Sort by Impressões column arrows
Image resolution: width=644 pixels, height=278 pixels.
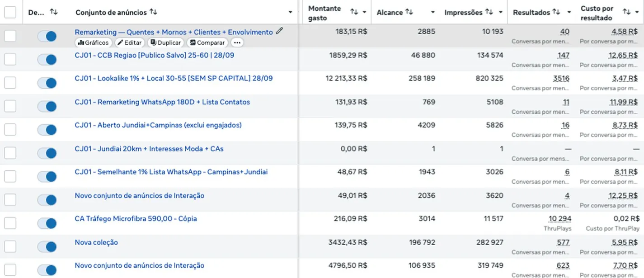[x=489, y=12]
